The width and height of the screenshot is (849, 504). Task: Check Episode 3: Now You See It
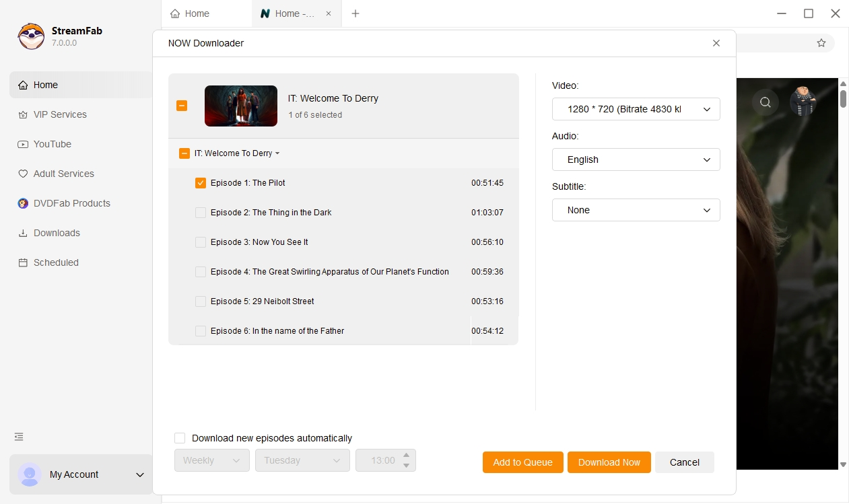pyautogui.click(x=201, y=242)
